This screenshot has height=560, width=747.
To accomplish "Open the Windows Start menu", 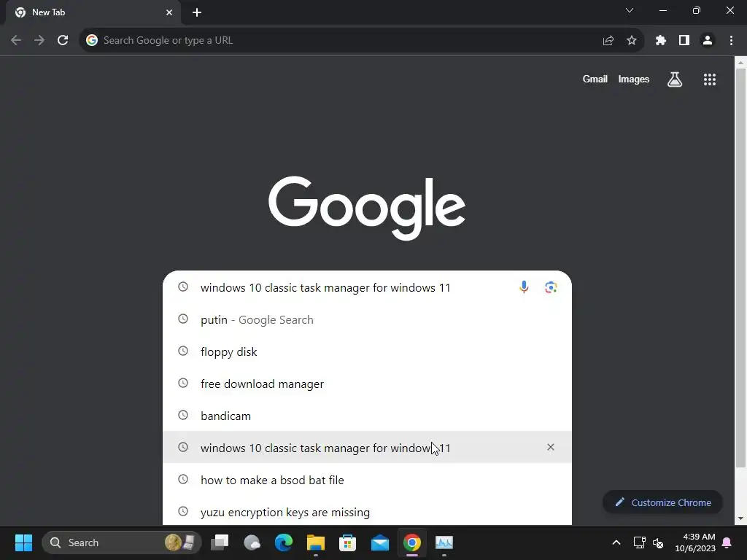I will (23, 542).
